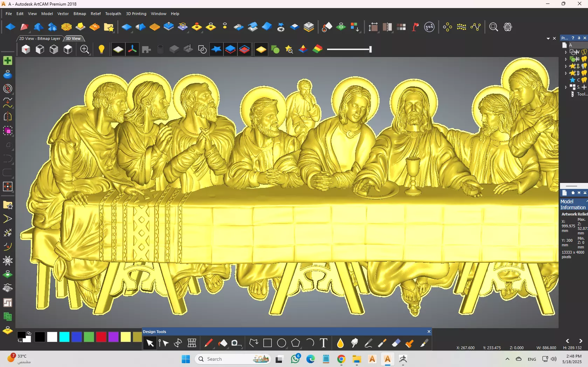Select Toolpaths item in Project tree
588x367 pixels.
pyautogui.click(x=579, y=94)
